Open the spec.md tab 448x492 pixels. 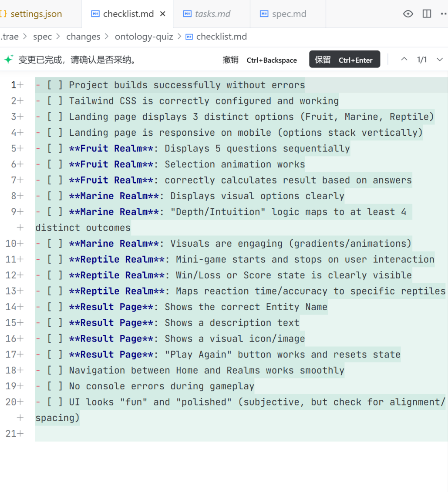click(x=288, y=14)
